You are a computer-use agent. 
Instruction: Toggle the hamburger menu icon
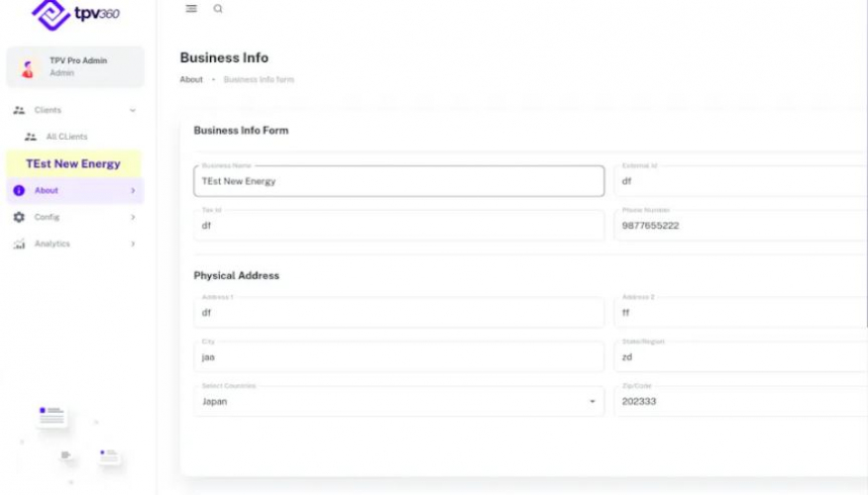tap(191, 9)
